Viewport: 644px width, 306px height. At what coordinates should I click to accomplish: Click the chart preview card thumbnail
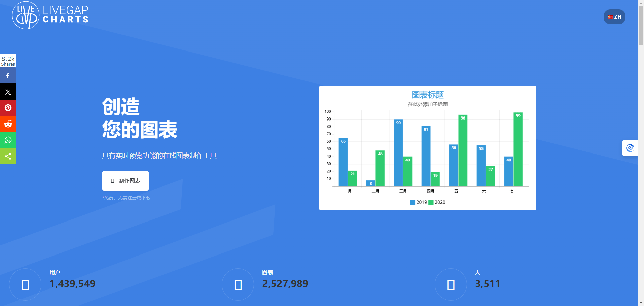[x=427, y=147]
